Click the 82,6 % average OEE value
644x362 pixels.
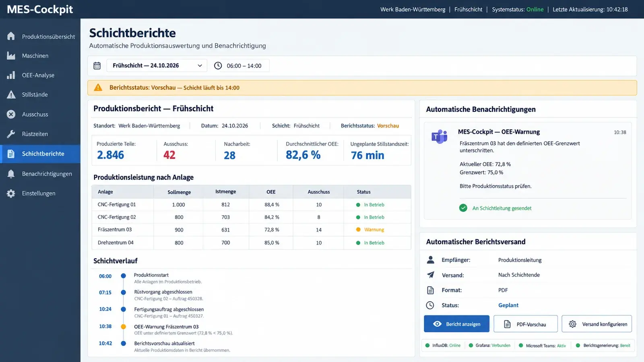pos(303,155)
